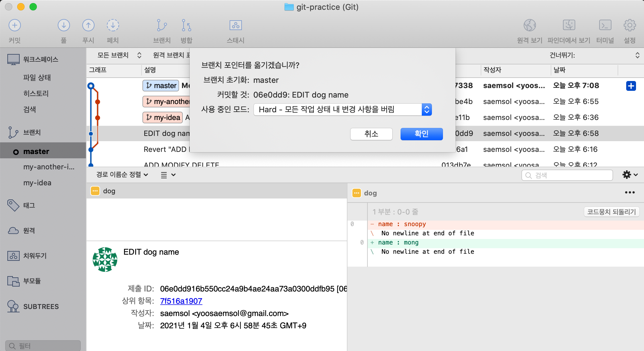644x351 pixels.
Task: Select the dog file in changed files list
Action: tap(217, 191)
